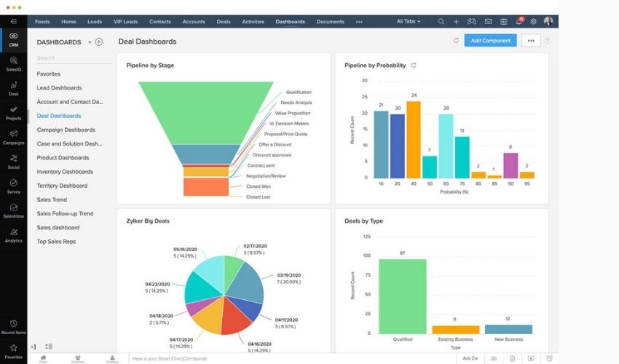Screen dimensions: 619x364
Task: Open Campaign Dashboards from the list
Action: (x=66, y=130)
